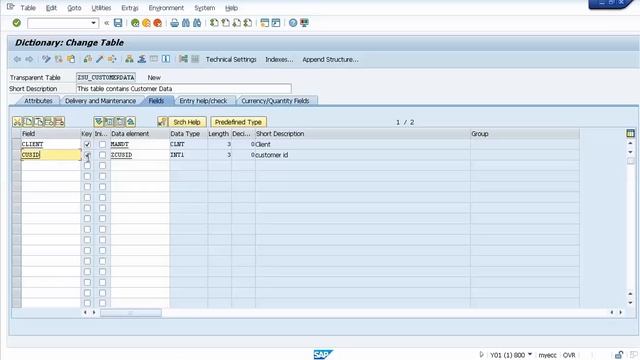Viewport: 640px width, 360px height.
Task: Expand the status bar system info dropdown arrow
Action: (x=530, y=355)
